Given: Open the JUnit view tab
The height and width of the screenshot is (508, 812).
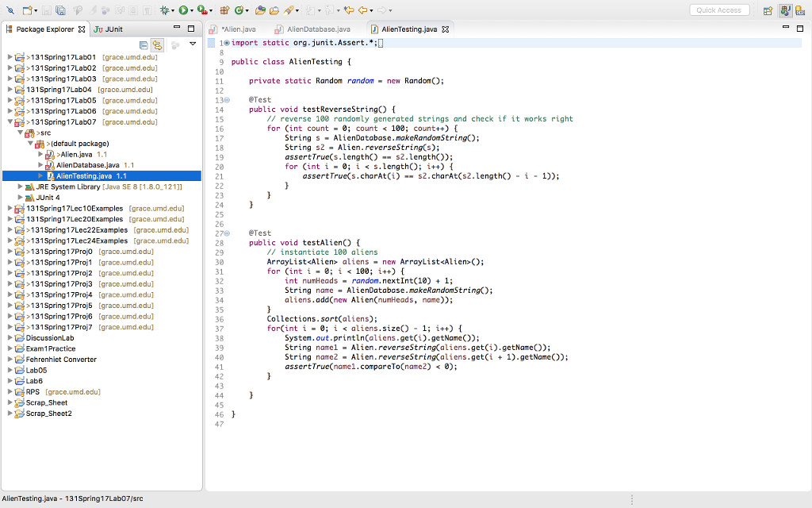Looking at the screenshot, I should click(109, 29).
